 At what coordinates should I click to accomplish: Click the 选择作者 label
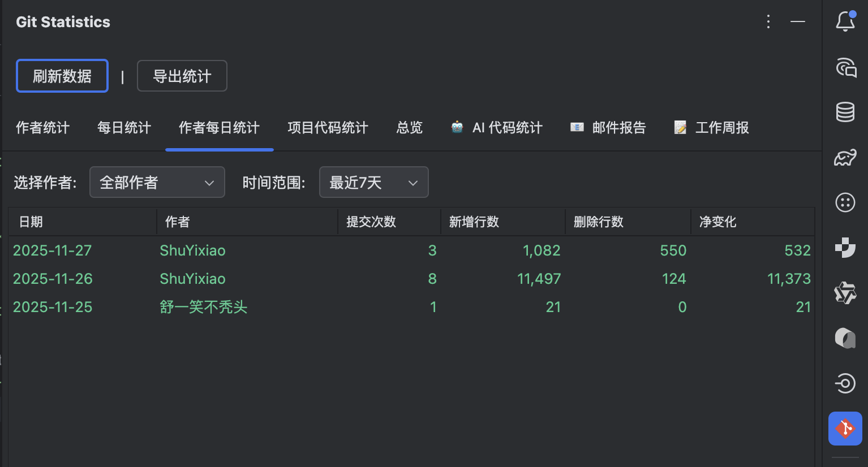[45, 183]
